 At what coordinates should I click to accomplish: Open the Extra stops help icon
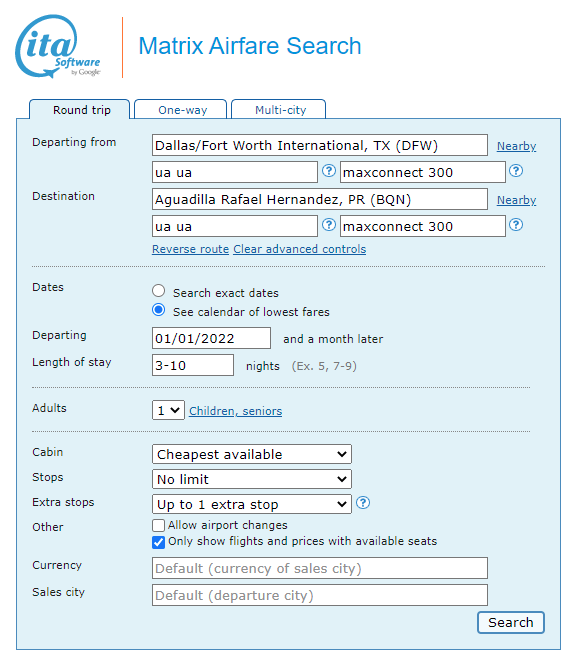pyautogui.click(x=363, y=503)
